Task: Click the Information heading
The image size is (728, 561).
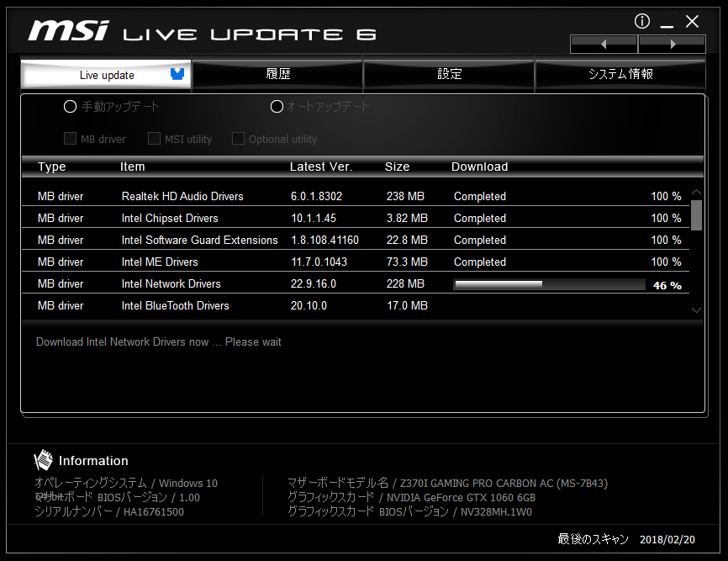Action: (93, 461)
